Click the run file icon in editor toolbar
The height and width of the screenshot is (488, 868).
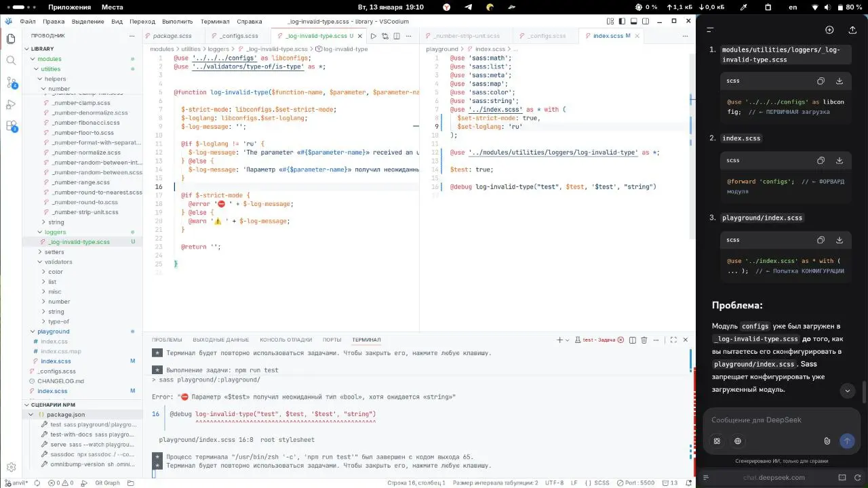point(373,36)
